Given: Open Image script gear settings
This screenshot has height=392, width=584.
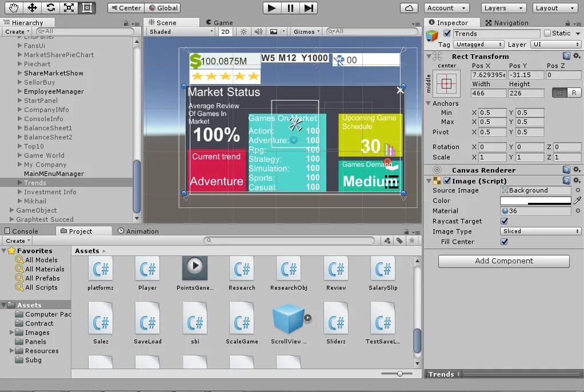Looking at the screenshot, I should [577, 181].
